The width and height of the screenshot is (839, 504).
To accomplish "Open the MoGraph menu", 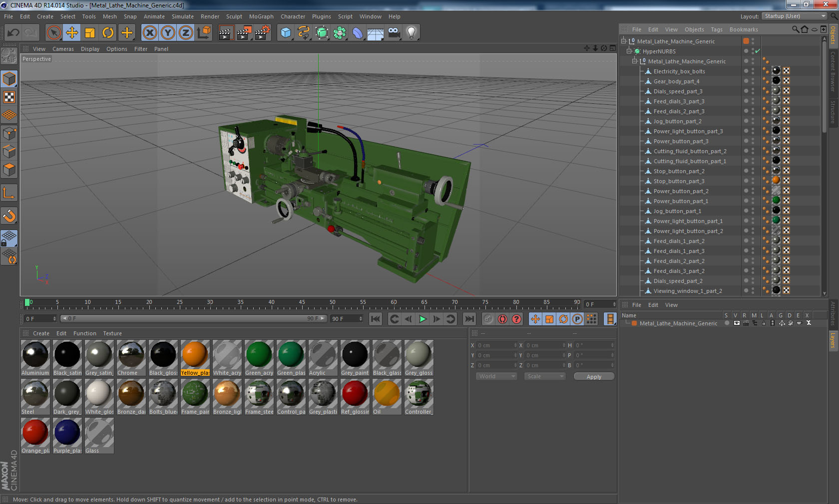I will coord(261,16).
